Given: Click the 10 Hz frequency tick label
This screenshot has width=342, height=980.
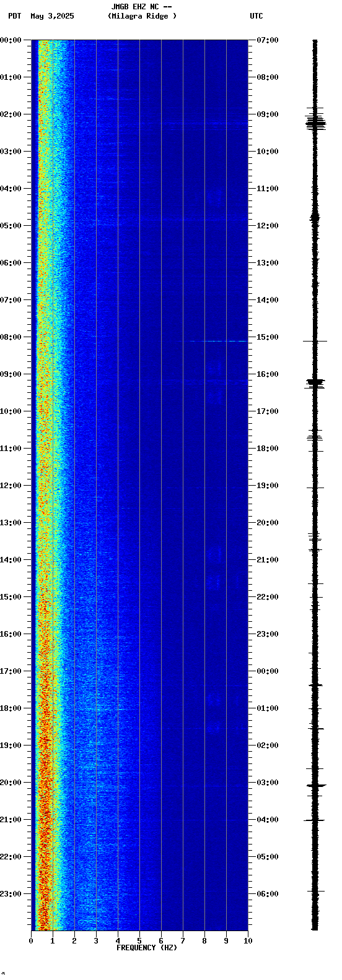Looking at the screenshot, I should click(248, 941).
